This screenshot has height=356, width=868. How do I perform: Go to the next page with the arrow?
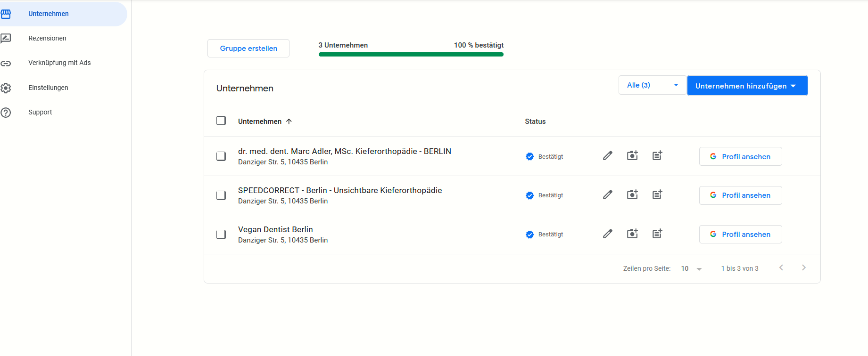804,267
